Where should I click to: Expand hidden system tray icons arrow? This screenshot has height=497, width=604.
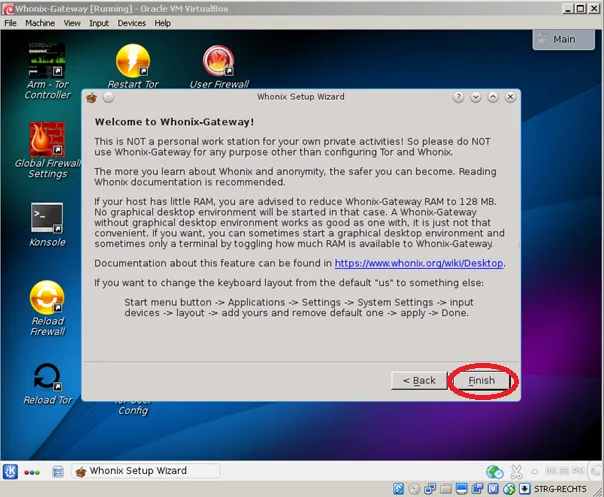(x=535, y=471)
